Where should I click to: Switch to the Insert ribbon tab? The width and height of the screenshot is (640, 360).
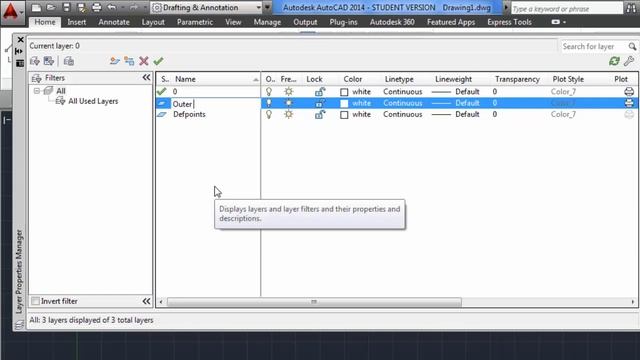pos(77,22)
